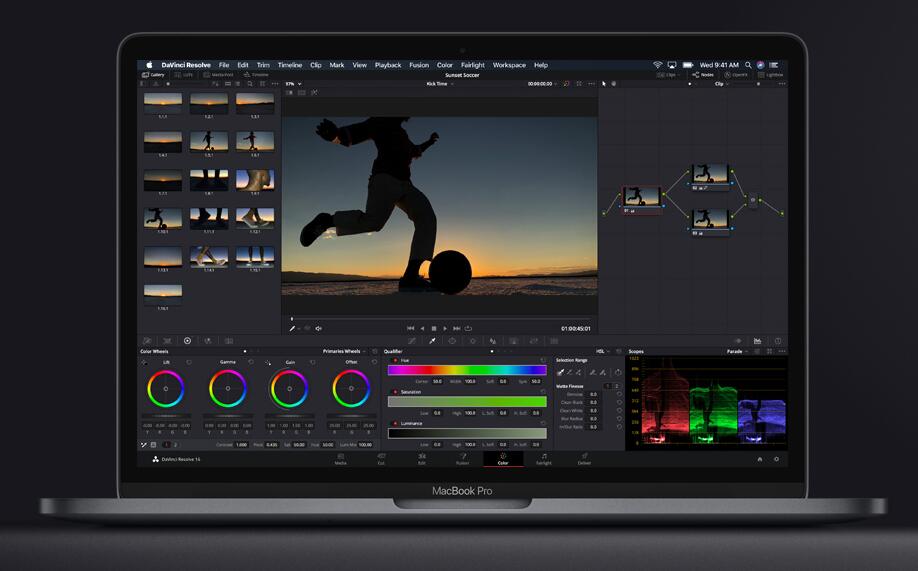This screenshot has height=571, width=918.
Task: Click the Scopes palette icon
Action: coord(757,341)
